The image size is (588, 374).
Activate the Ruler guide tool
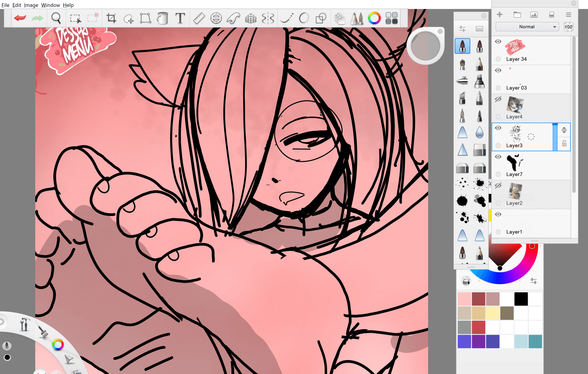pyautogui.click(x=199, y=18)
